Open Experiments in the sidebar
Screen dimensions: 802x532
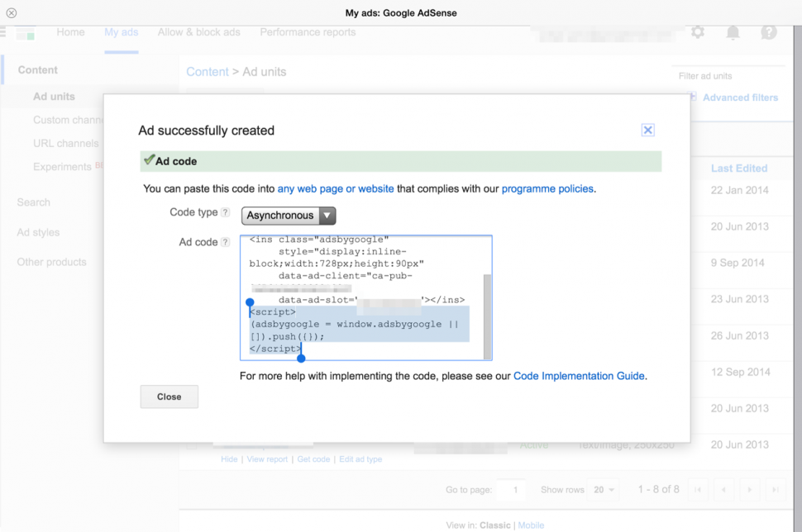tap(62, 167)
